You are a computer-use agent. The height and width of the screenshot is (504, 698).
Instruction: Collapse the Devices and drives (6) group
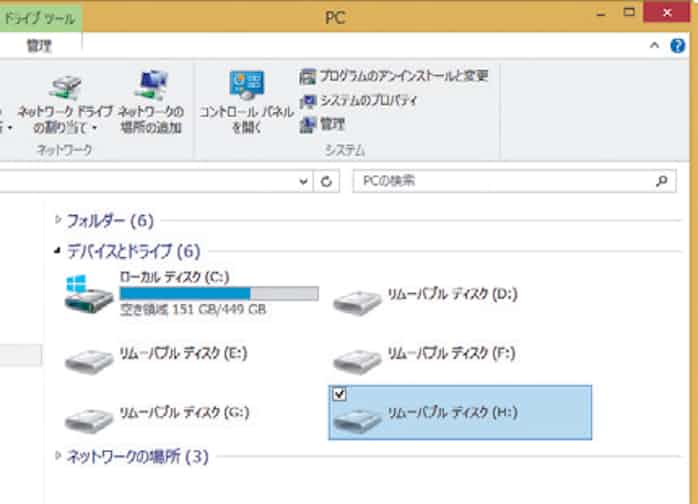[x=59, y=251]
